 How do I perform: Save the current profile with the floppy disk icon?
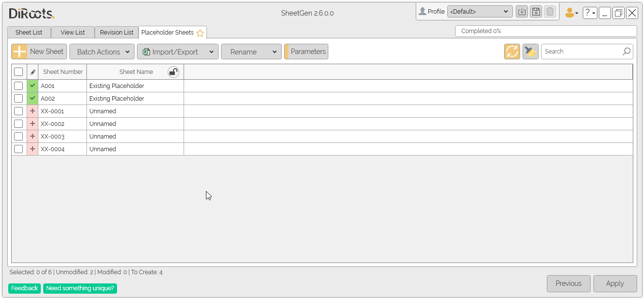(x=536, y=11)
